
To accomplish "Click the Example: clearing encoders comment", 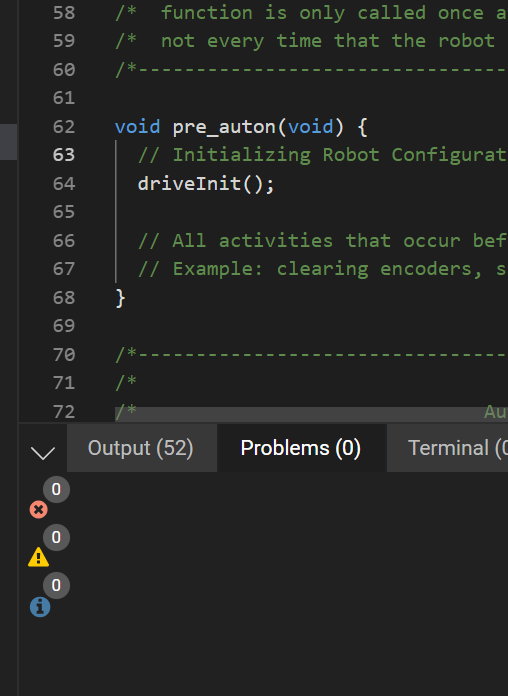I will click(x=322, y=269).
